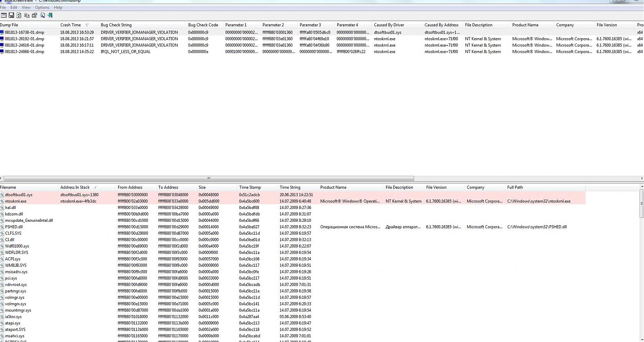Select the vdrvroot.sys filename
This screenshot has height=342, width=644.
click(16, 285)
